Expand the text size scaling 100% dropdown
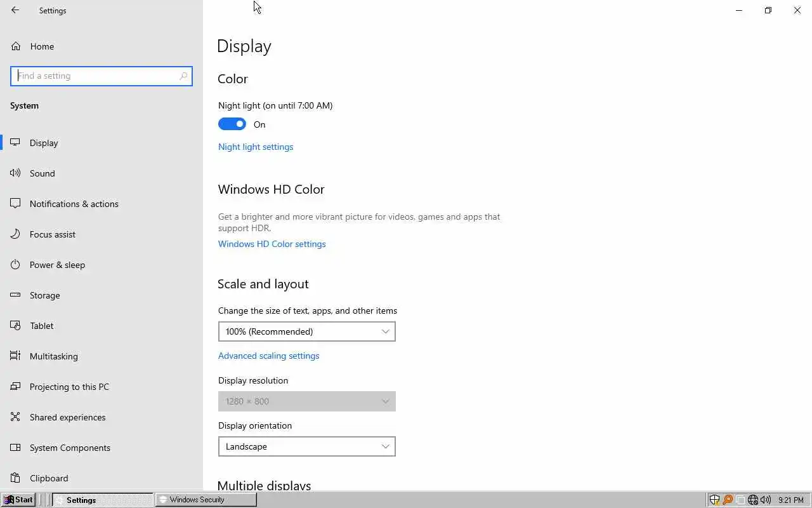This screenshot has width=812, height=508. 307,331
